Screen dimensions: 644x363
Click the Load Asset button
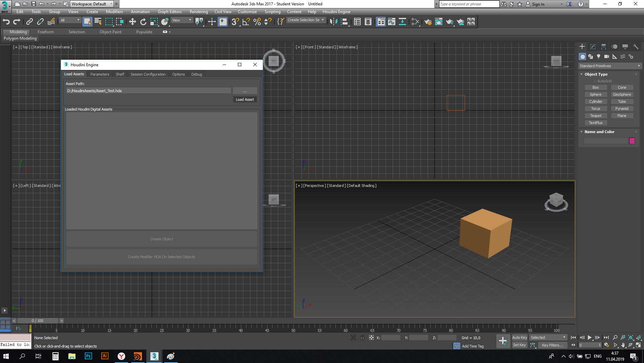[x=245, y=99]
